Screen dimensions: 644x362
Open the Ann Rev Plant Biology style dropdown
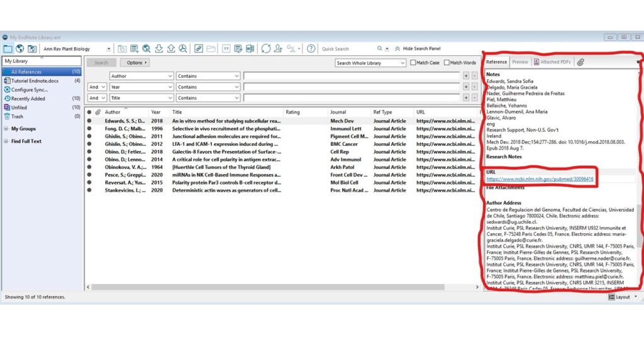tap(109, 48)
